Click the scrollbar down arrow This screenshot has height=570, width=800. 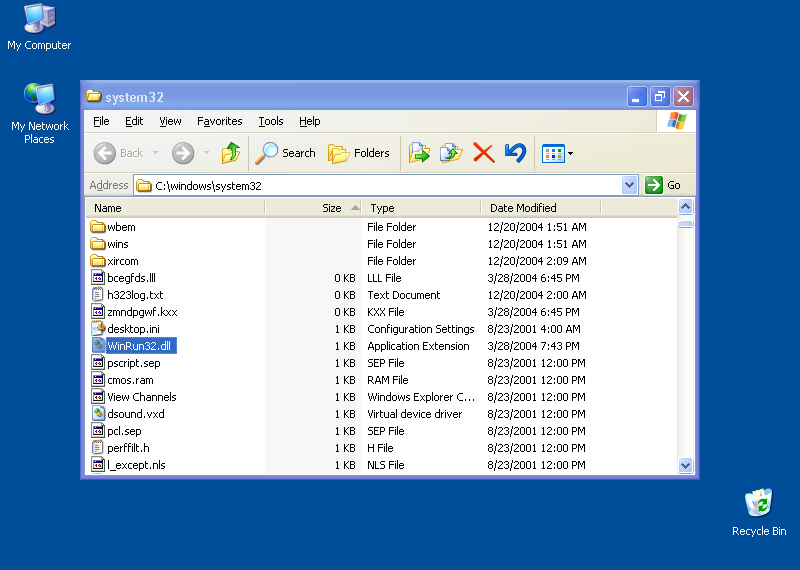(685, 465)
